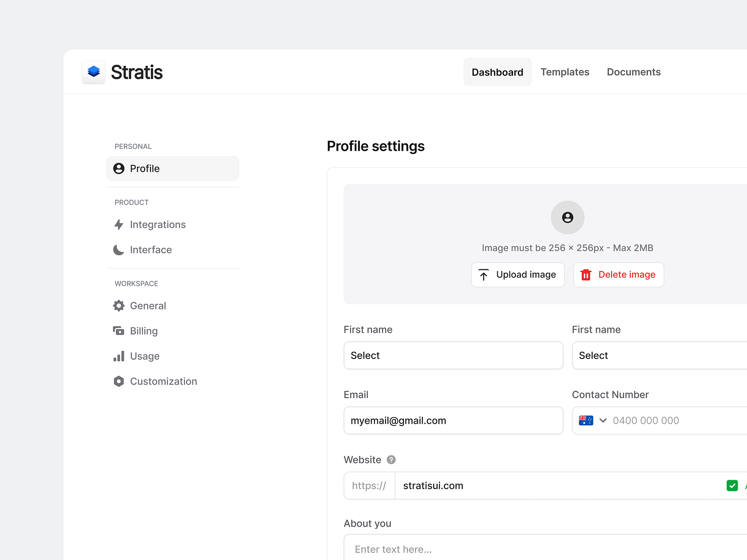Open the first Select dropdown under First name
The height and width of the screenshot is (560, 747).
click(x=453, y=355)
